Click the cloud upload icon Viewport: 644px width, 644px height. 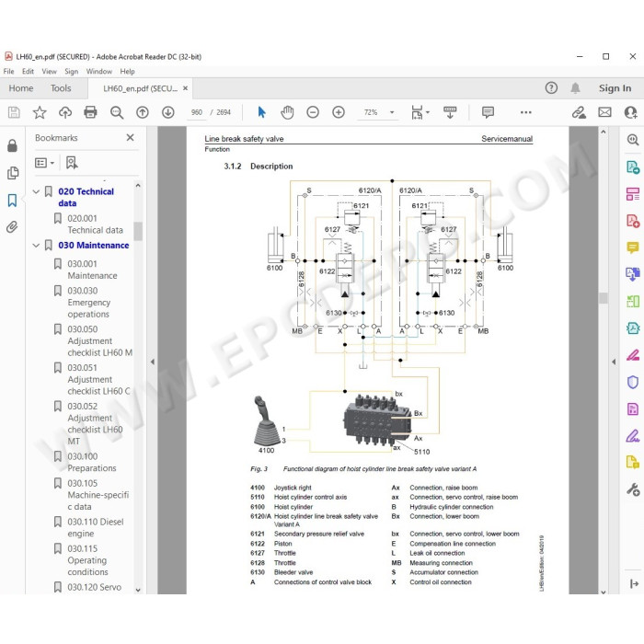(x=65, y=112)
